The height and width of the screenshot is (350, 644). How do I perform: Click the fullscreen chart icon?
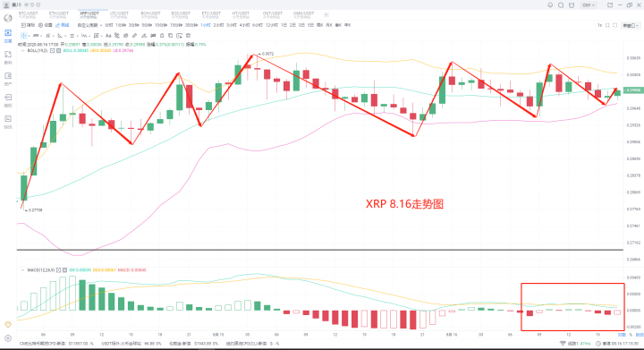tap(607, 25)
